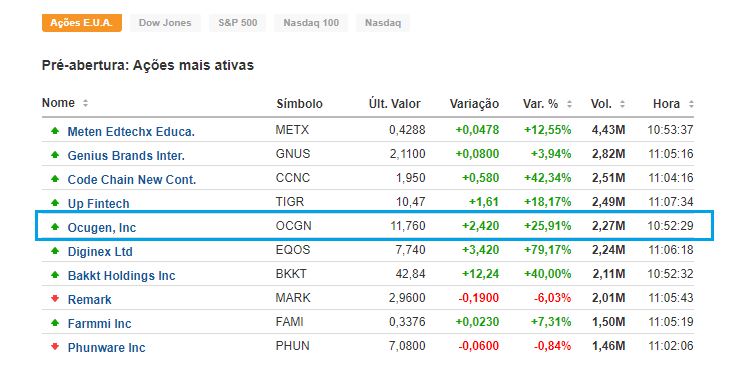Click the green arrow beside Farmmi Inc
Image resolution: width=730 pixels, height=380 pixels.
click(x=55, y=322)
